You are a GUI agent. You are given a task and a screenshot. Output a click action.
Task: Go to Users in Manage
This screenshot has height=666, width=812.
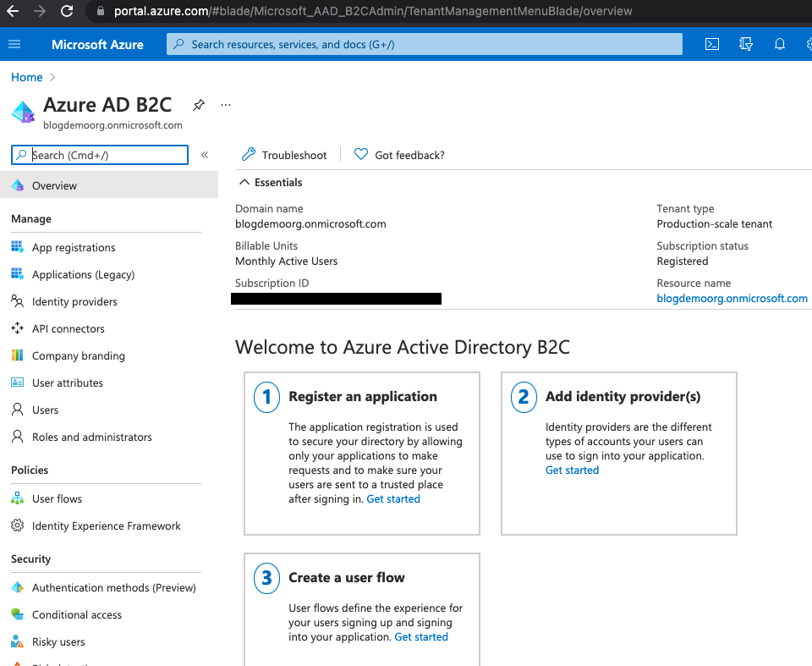45,410
